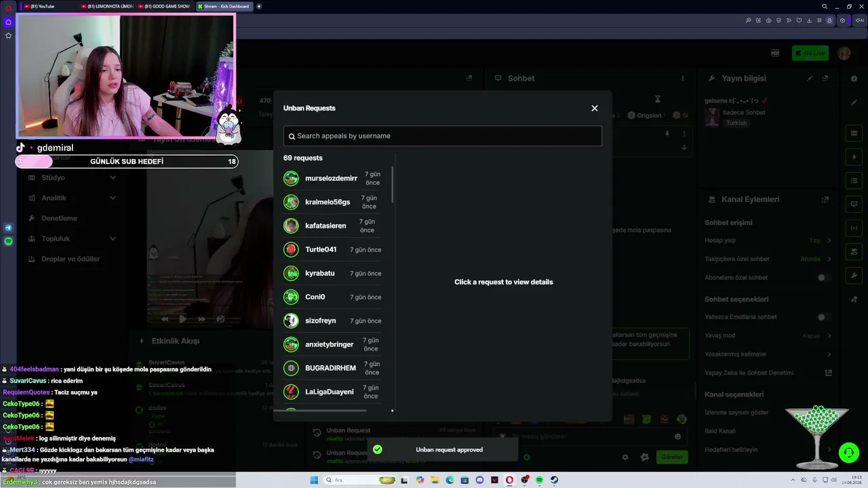This screenshot has height=488, width=868.
Task: Switch to the GOOD GAME SHOW browser tab
Action: (165, 6)
